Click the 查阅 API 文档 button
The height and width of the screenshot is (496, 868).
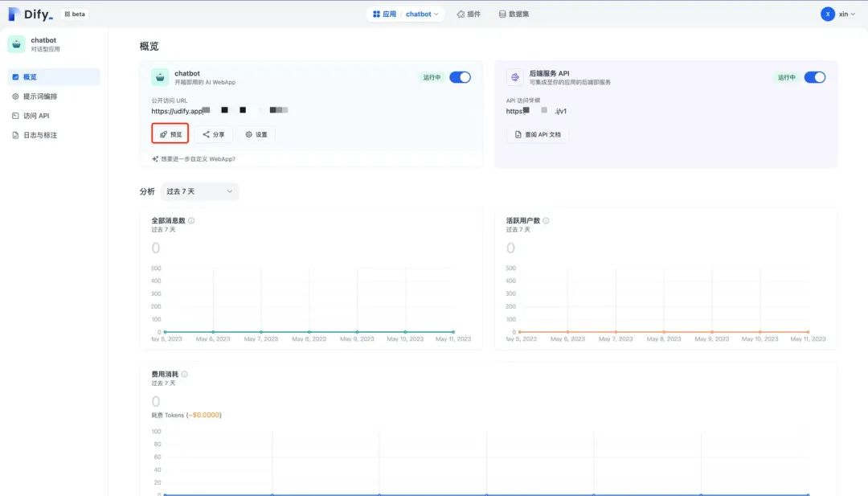coord(538,134)
